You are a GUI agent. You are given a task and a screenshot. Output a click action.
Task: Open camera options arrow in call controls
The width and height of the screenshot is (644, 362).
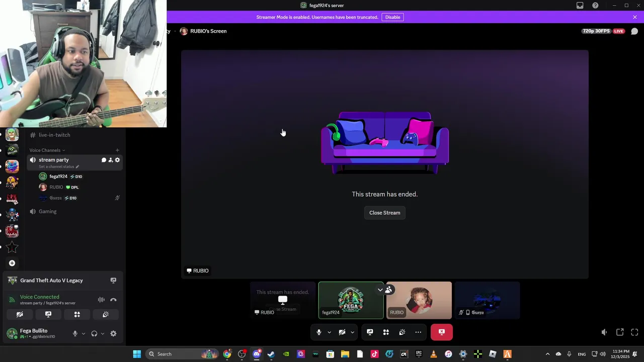(352, 332)
